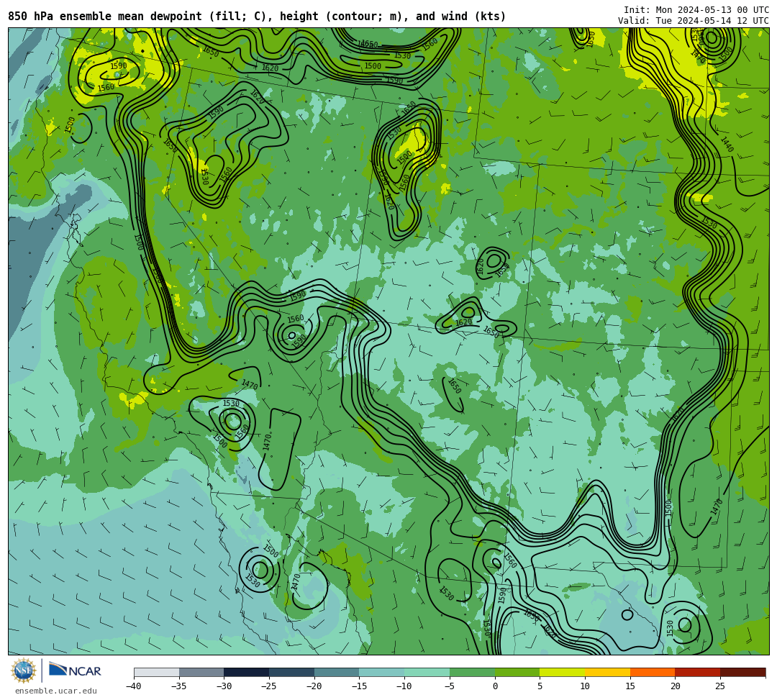
Task: Click the '−25' colorbar tick label
Action: [268, 686]
